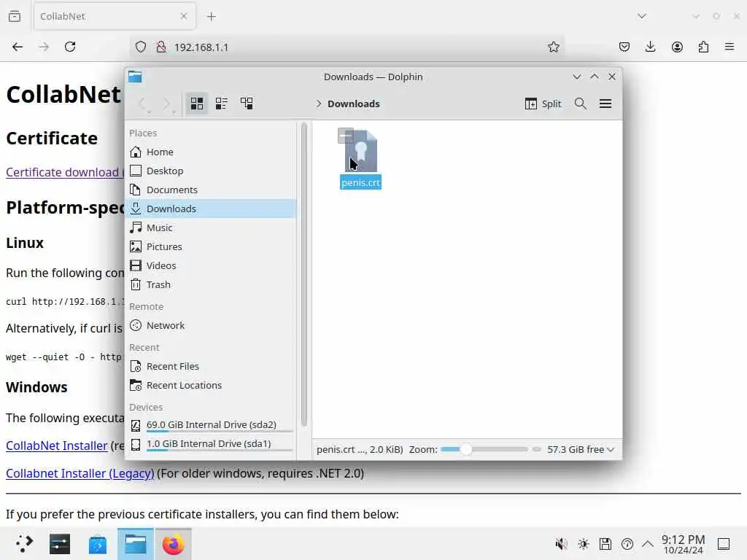Open the Dolphin hamburger menu
Screen dimensions: 747x560
coord(605,104)
